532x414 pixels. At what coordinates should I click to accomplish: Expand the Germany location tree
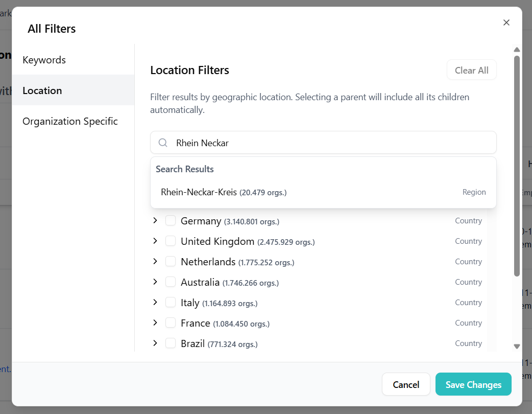(155, 221)
